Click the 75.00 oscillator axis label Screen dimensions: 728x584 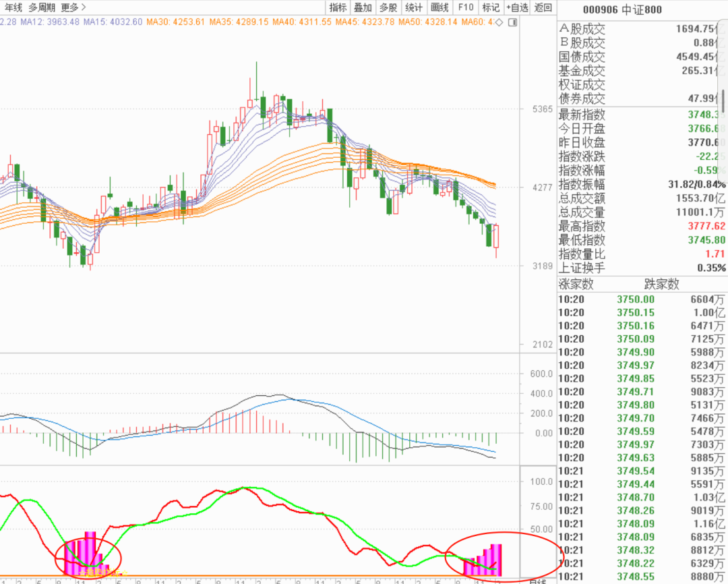tap(541, 506)
